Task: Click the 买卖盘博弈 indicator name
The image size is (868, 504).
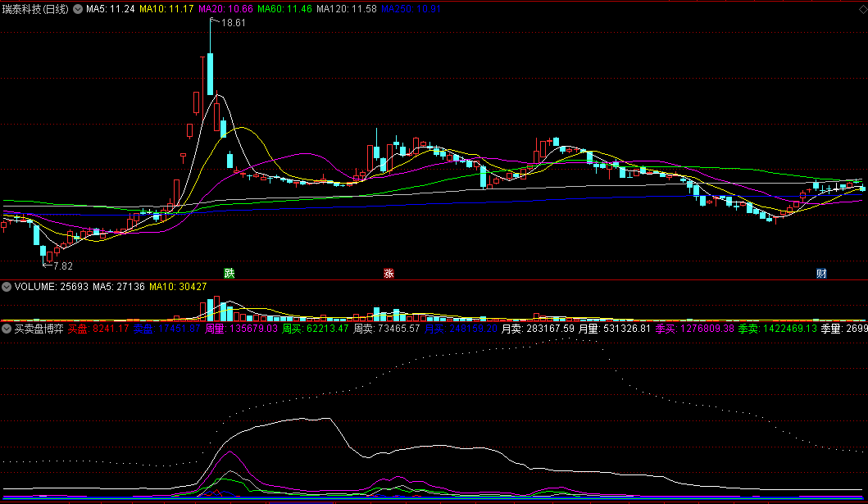Action: pyautogui.click(x=39, y=329)
